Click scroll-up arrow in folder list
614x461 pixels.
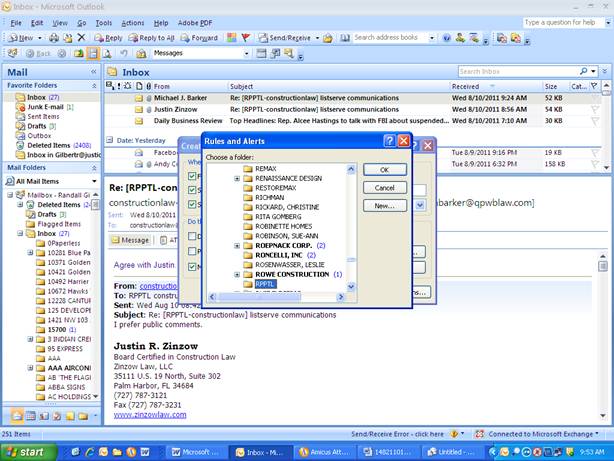pyautogui.click(x=351, y=169)
